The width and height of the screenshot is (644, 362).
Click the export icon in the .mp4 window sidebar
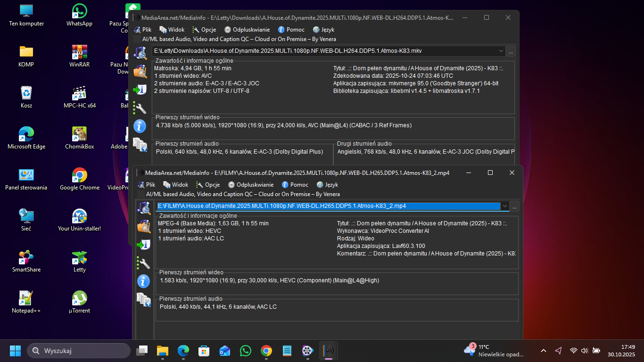143,244
